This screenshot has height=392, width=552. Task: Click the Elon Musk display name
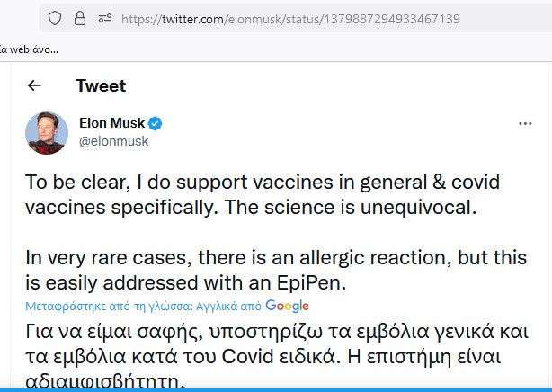pyautogui.click(x=112, y=123)
